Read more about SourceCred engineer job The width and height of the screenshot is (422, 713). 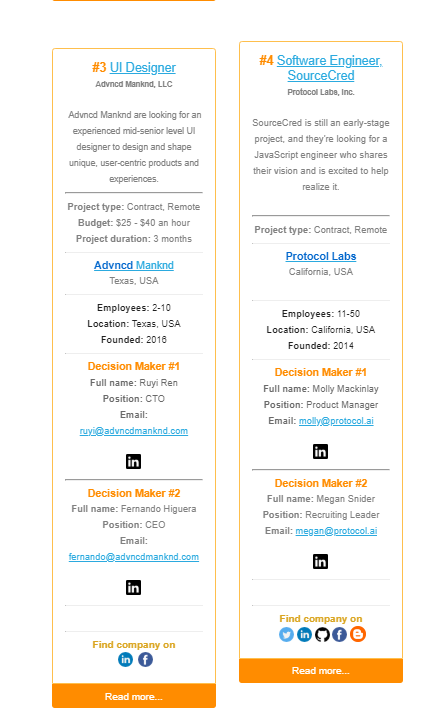pos(321,671)
